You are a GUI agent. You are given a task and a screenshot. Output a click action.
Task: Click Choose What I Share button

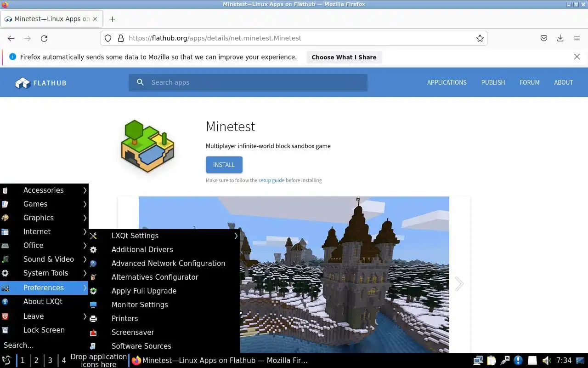tap(344, 57)
